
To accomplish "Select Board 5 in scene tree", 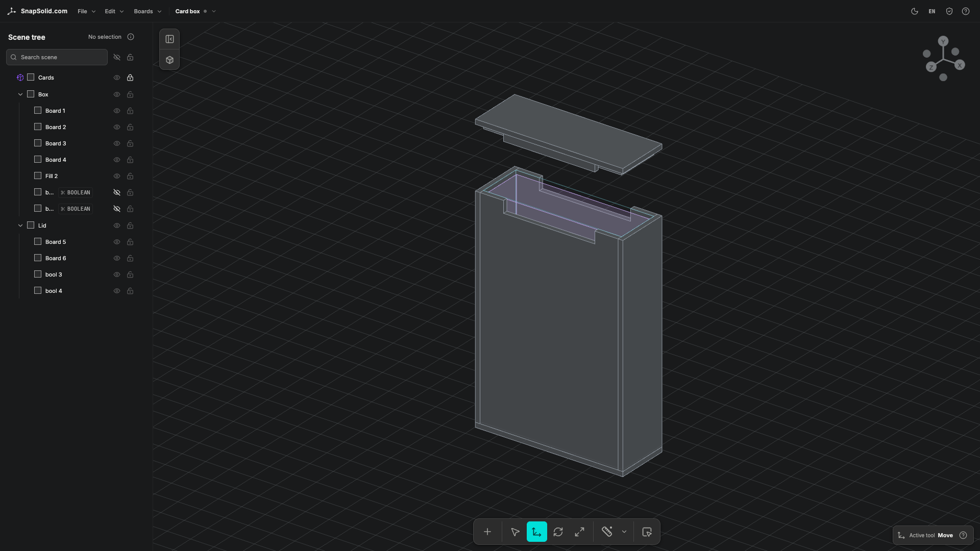I will [56, 242].
